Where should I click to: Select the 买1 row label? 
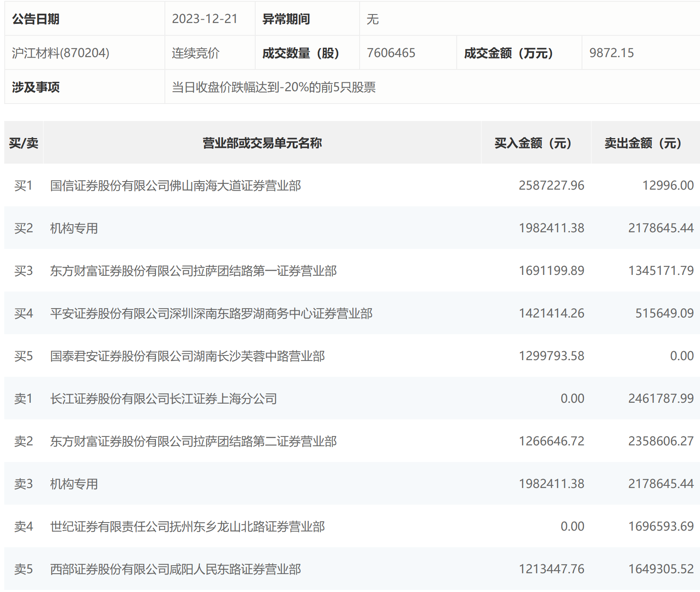(23, 185)
